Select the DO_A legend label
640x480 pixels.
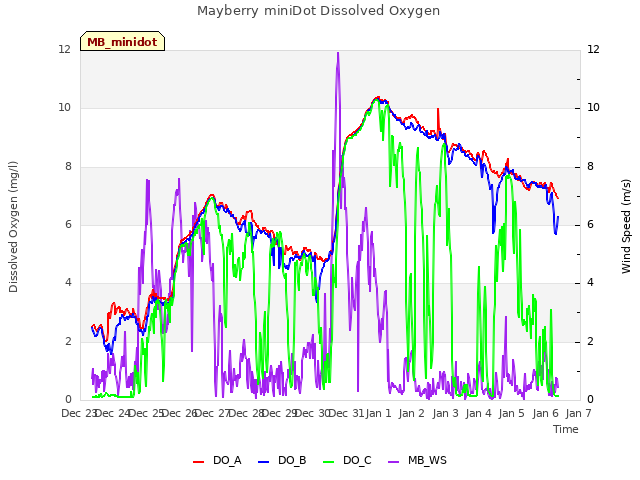(x=227, y=460)
